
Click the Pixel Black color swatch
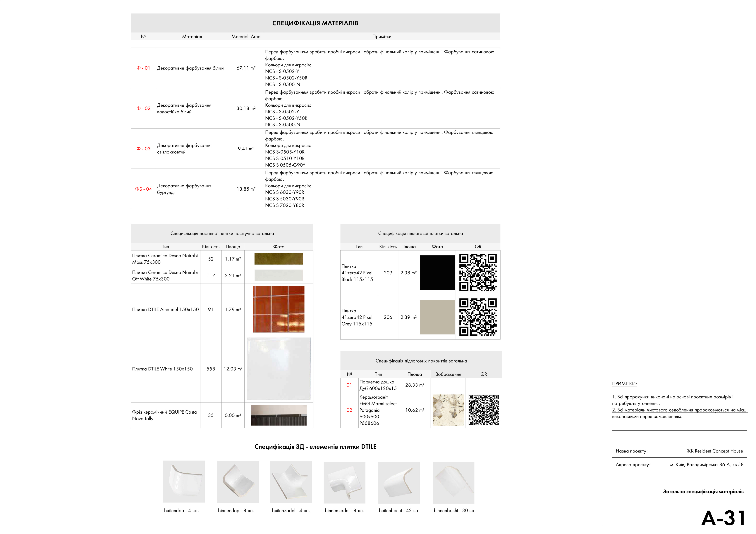437,272
